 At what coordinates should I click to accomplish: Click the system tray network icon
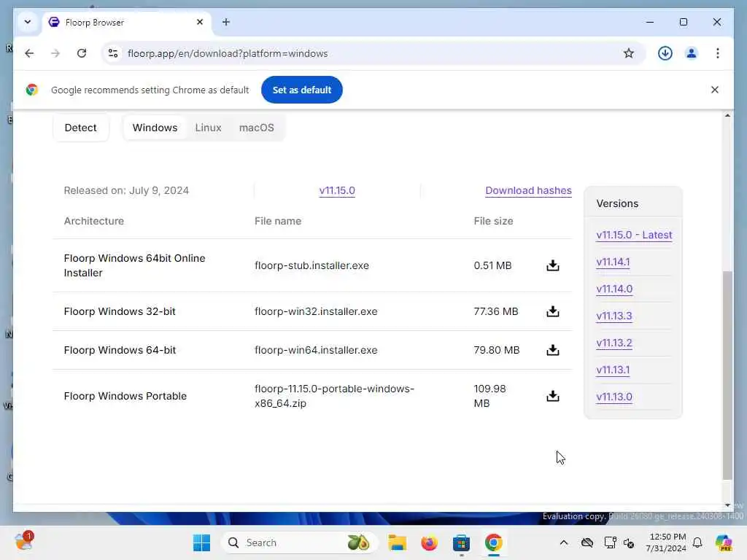(610, 542)
